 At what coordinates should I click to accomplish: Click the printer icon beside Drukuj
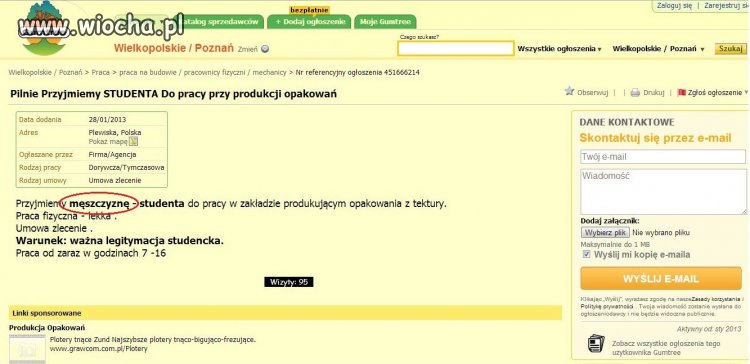635,93
